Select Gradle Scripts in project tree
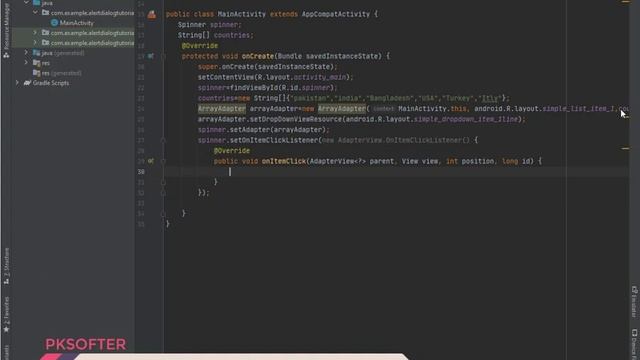Image resolution: width=640 pixels, height=360 pixels. [51, 83]
